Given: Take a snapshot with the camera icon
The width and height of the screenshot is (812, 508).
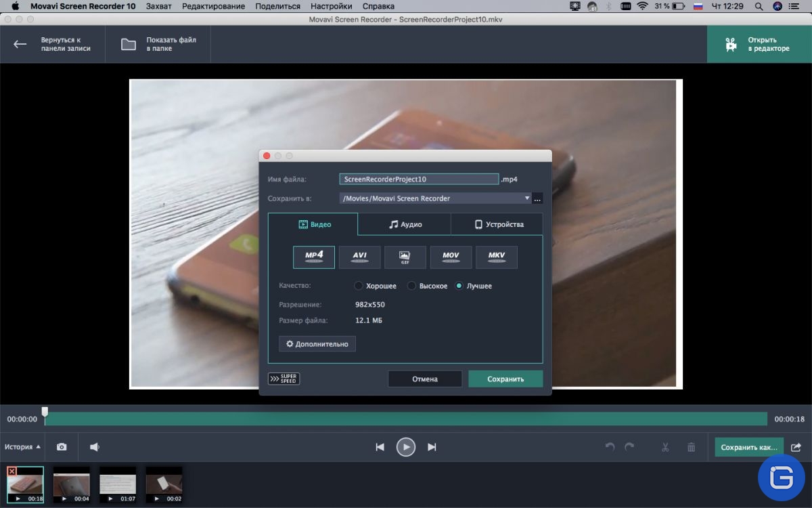Looking at the screenshot, I should pos(62,447).
